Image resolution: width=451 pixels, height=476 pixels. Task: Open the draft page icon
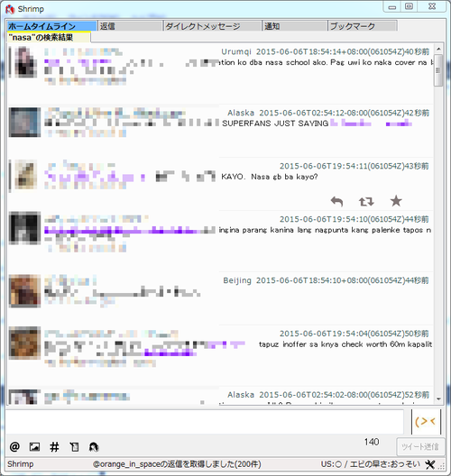click(x=74, y=447)
